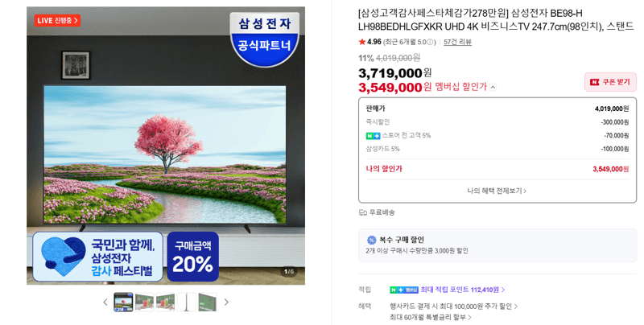Select the fourth product thumbnail
The width and height of the screenshot is (644, 325).
pyautogui.click(x=186, y=302)
